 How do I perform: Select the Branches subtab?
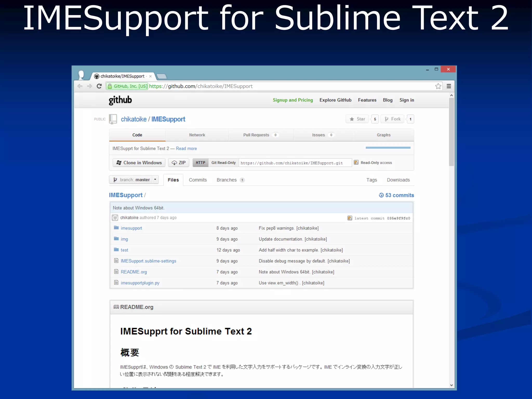230,180
